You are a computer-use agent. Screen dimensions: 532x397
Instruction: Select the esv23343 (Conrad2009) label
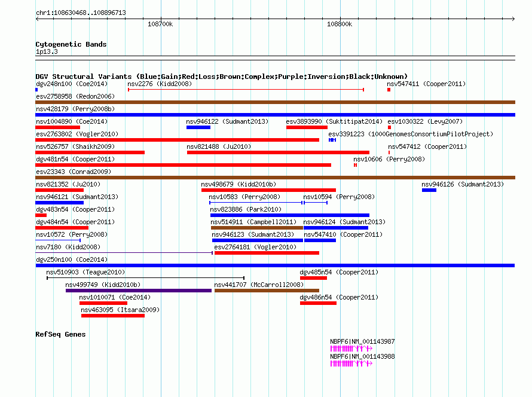[74, 172]
